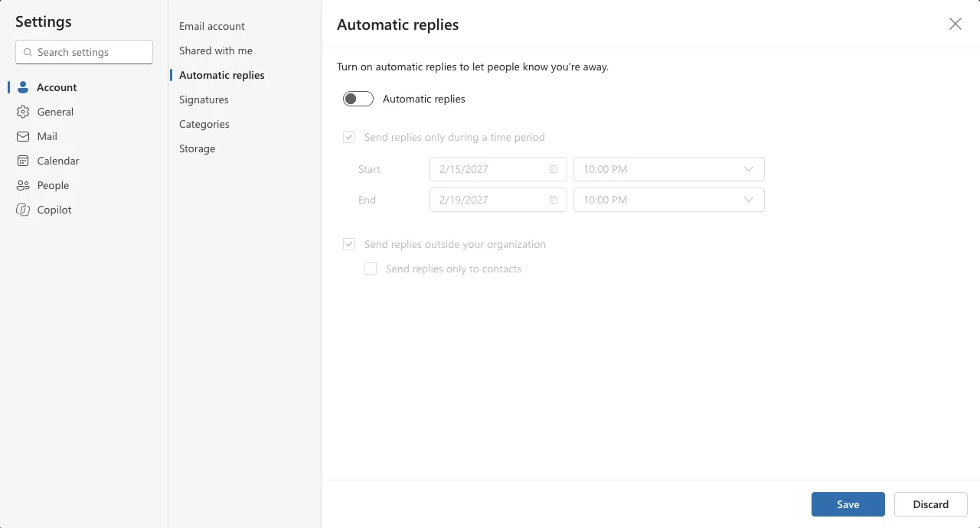Open the Email account section
Screen dimensions: 980x528
pyautogui.click(x=212, y=26)
